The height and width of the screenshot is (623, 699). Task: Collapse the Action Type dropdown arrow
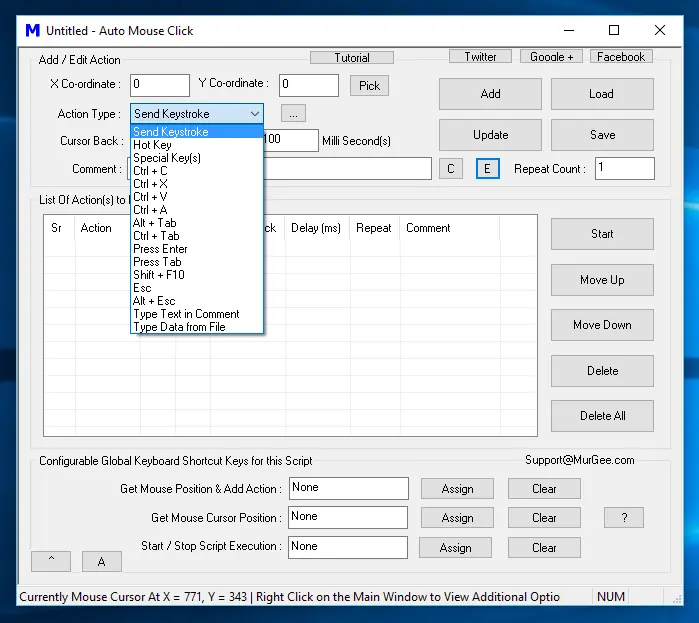tap(254, 114)
